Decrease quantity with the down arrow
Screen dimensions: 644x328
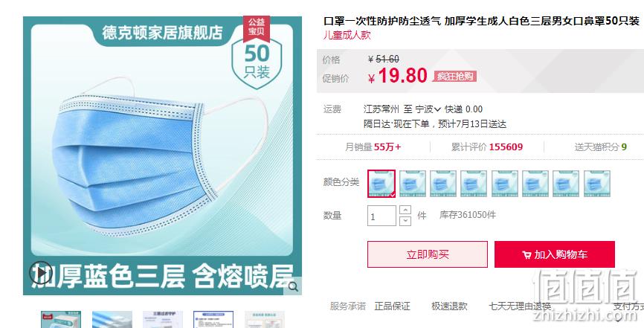coord(405,221)
